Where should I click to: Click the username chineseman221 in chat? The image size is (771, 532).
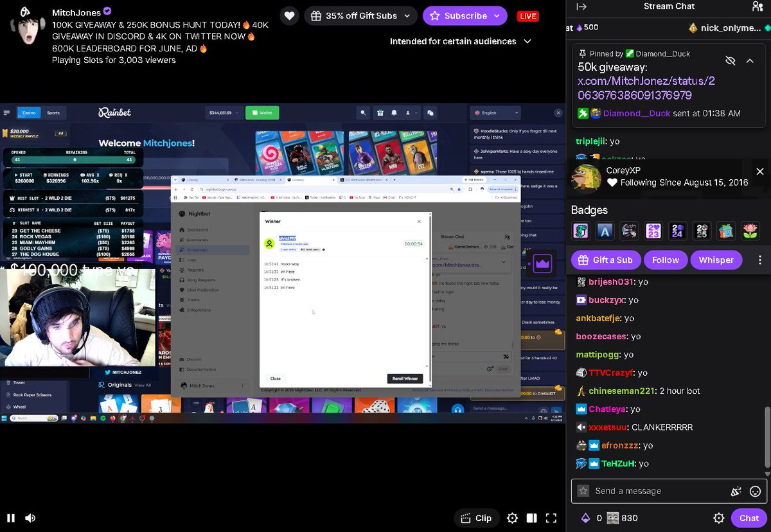tap(621, 391)
